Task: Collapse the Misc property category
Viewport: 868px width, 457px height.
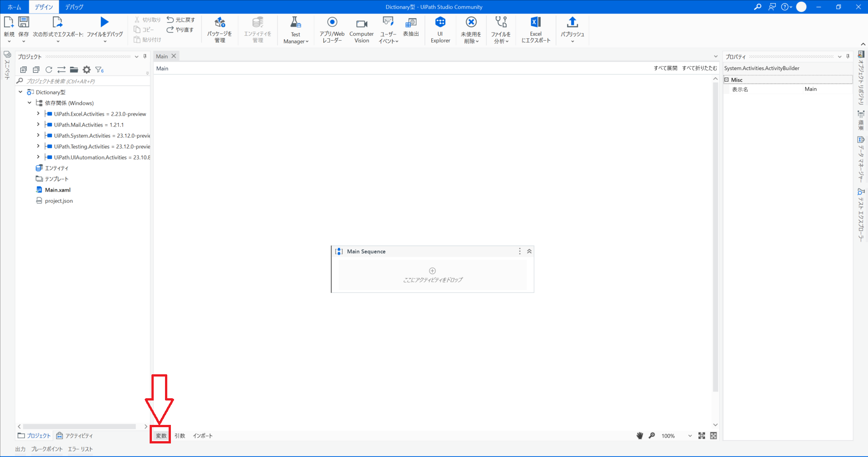Action: 726,80
